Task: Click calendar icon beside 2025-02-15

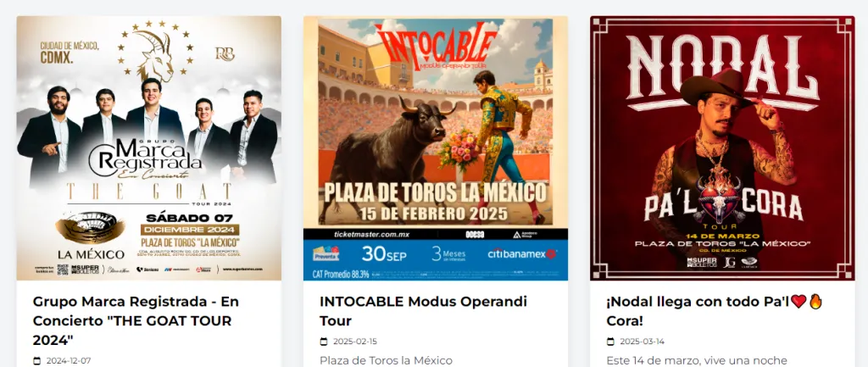Action: pyautogui.click(x=324, y=342)
